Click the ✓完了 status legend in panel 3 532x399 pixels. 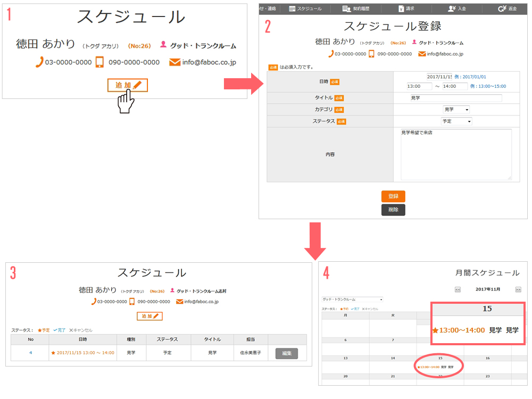[60, 330]
